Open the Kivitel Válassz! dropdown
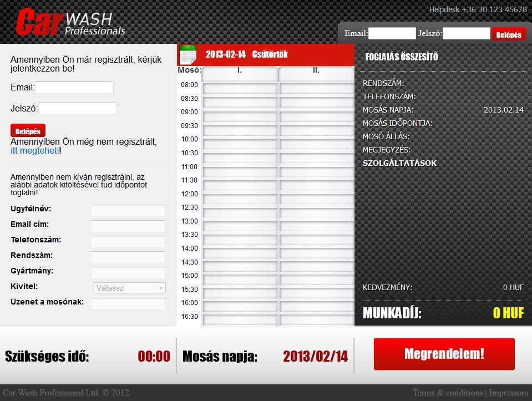This screenshot has width=532, height=401. pyautogui.click(x=130, y=288)
